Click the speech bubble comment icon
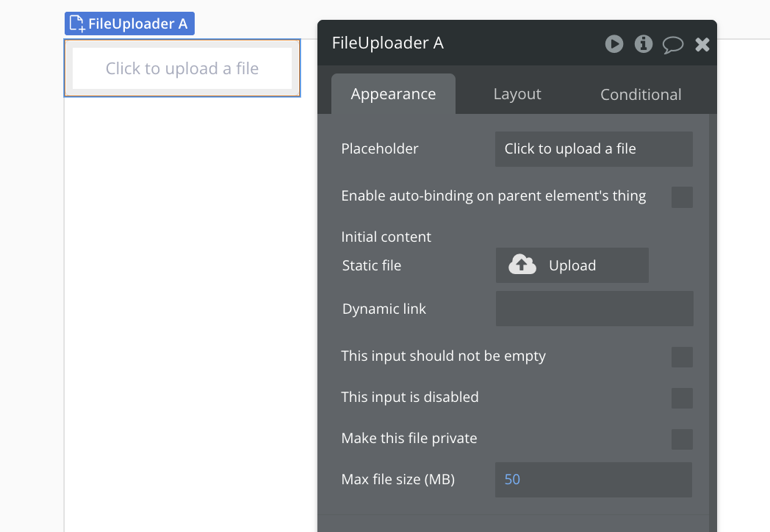The image size is (770, 532). (x=672, y=45)
